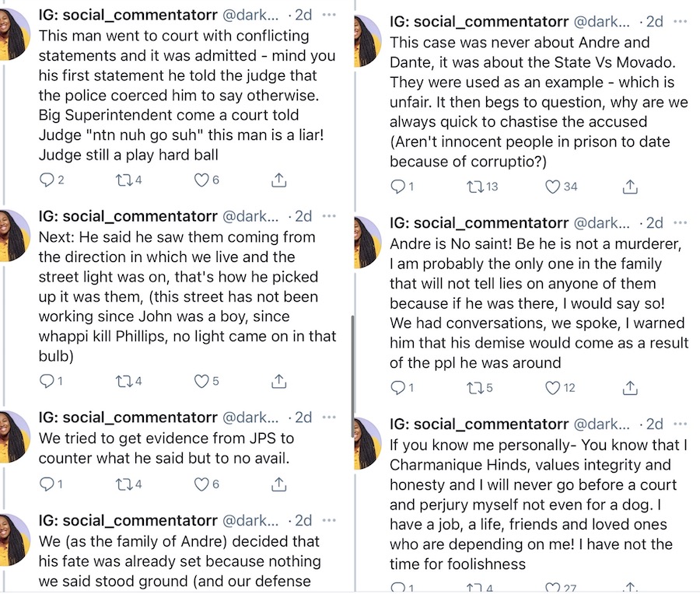700x594 pixels.
Task: Open profile avatar beside 'State Vs Movado' tweet
Action: [x=368, y=41]
